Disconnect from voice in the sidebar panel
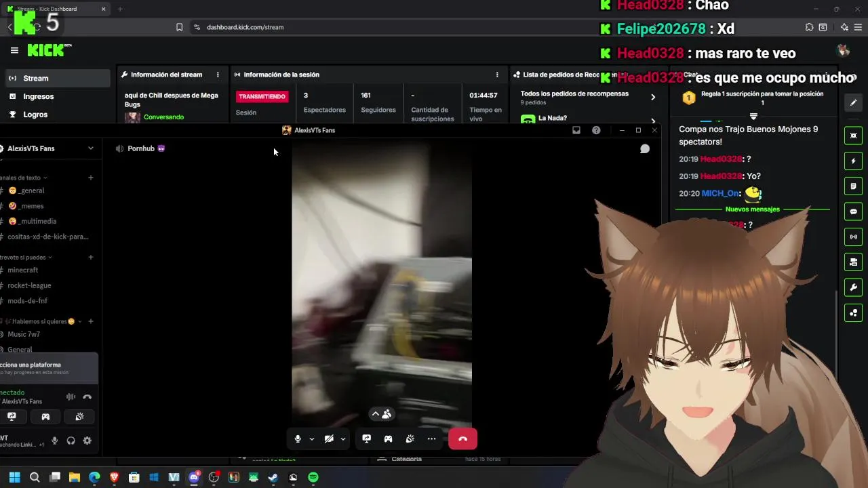 [87, 397]
